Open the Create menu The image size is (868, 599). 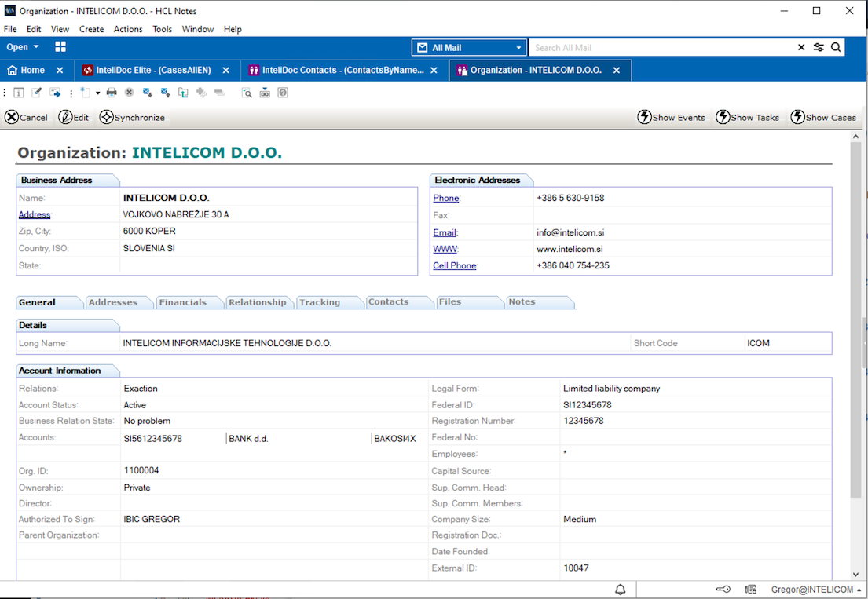pyautogui.click(x=91, y=29)
